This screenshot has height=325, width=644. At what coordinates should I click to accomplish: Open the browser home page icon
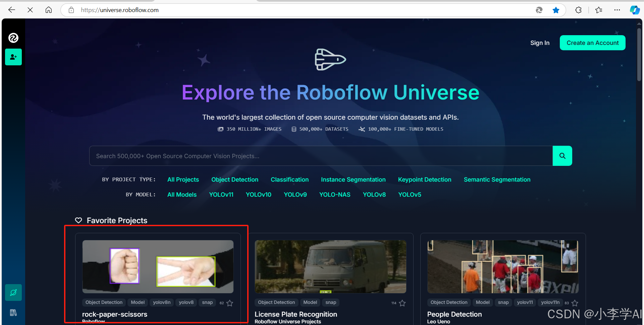tap(49, 10)
